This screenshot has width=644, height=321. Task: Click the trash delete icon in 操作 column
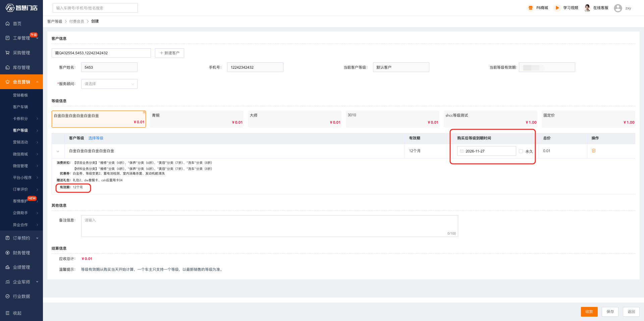tap(593, 151)
